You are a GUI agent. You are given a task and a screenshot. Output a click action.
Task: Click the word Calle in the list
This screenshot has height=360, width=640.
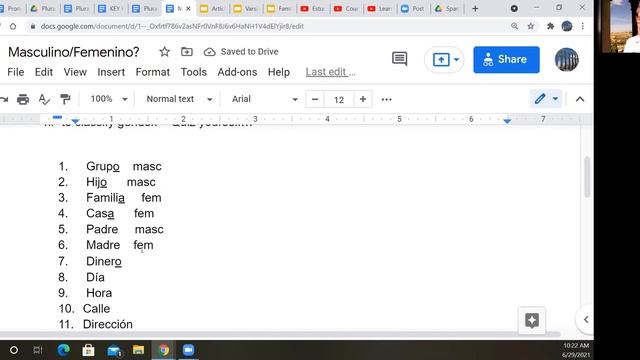(x=96, y=309)
